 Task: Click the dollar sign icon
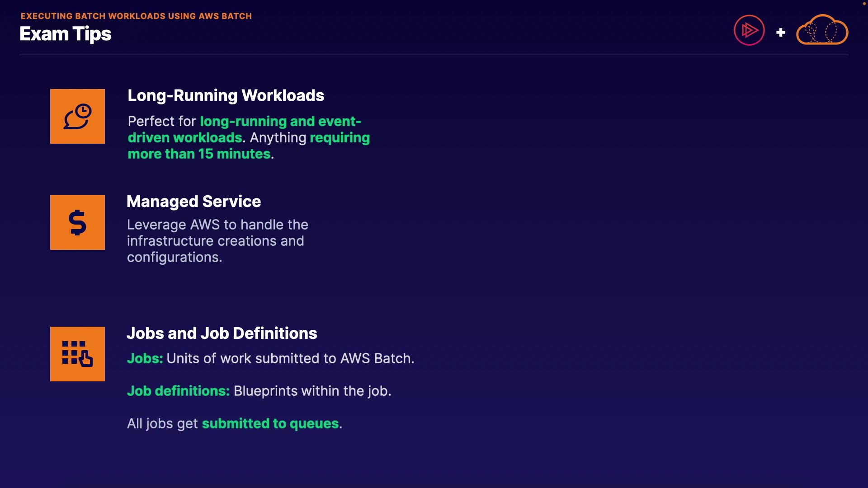coord(77,222)
